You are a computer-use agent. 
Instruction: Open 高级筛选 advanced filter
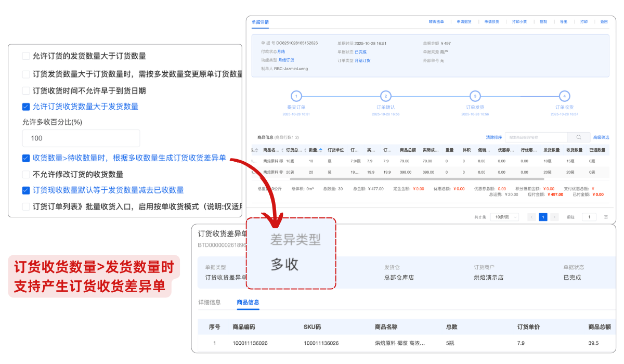tap(600, 137)
